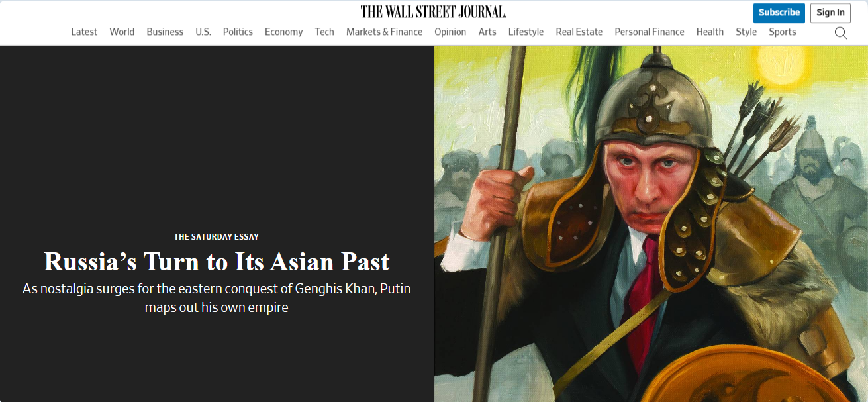Select the U.S. nav item
Screen dimensions: 868x402
(x=203, y=32)
